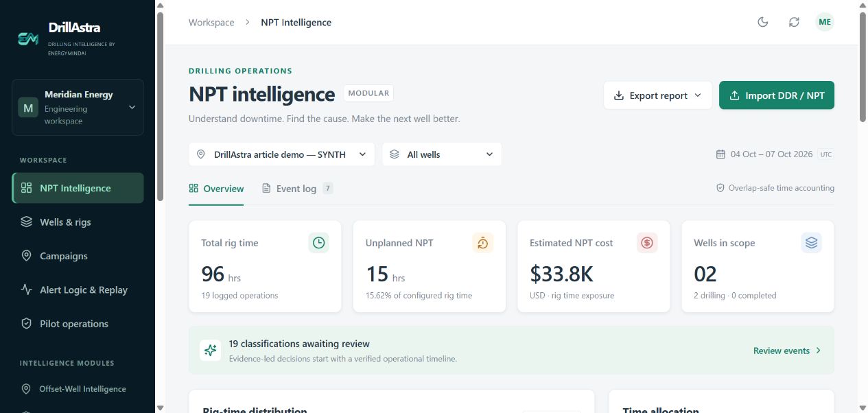Image resolution: width=868 pixels, height=413 pixels.
Task: Open NPT Intelligence in the sidebar
Action: pyautogui.click(x=78, y=188)
